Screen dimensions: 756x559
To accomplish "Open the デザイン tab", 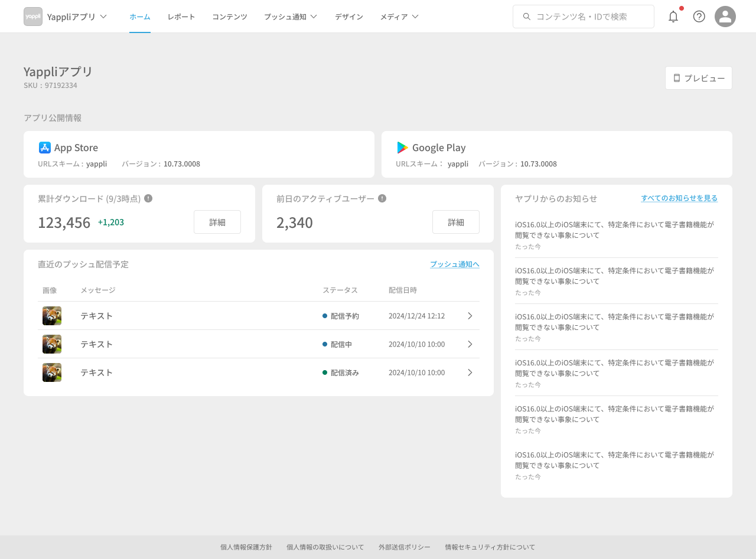I will point(349,17).
